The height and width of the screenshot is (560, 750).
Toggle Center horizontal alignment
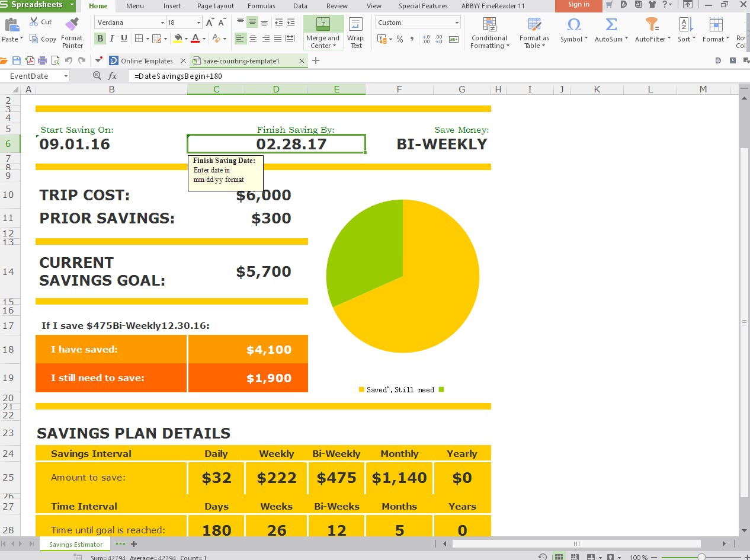(253, 39)
